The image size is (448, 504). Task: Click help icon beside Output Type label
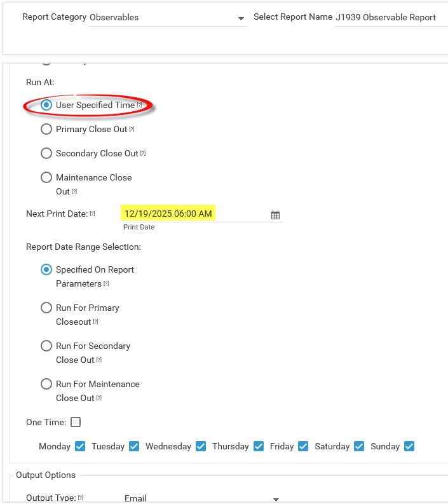(x=81, y=498)
